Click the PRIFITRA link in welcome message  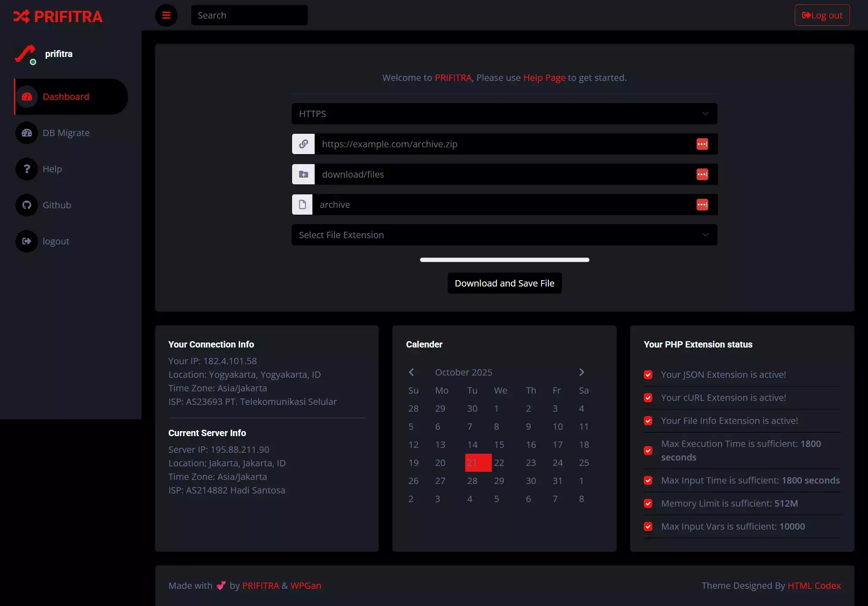pos(453,78)
